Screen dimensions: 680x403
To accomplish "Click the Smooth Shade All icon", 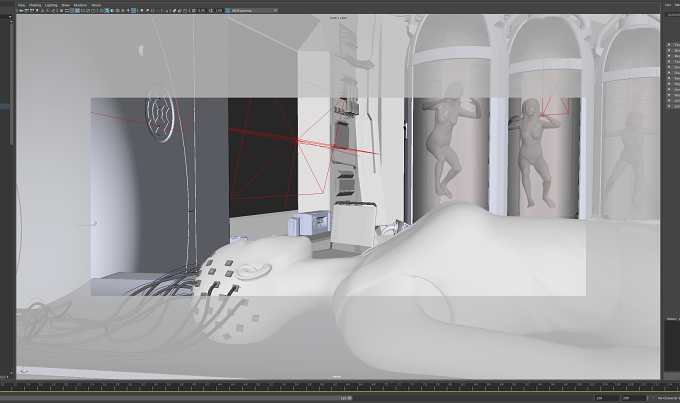I will [x=107, y=10].
